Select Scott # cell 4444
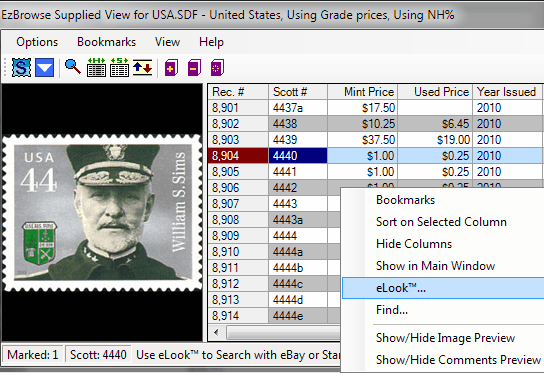The width and height of the screenshot is (544, 378). (x=298, y=236)
